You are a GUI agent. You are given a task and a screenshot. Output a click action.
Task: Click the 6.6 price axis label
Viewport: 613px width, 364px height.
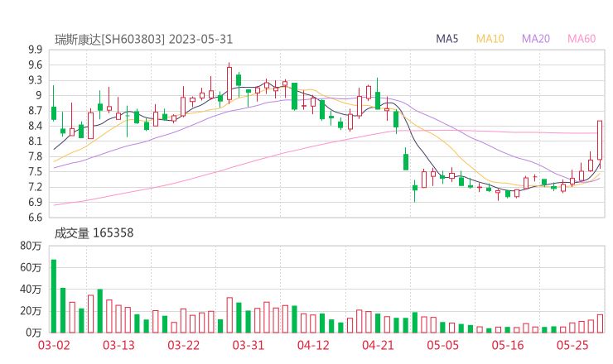35,217
